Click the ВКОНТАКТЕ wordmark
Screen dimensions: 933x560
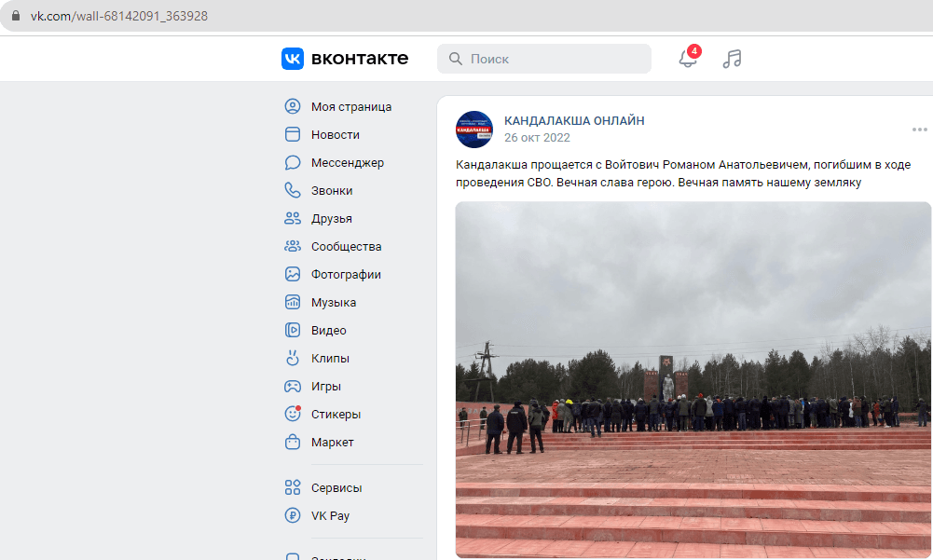click(x=360, y=59)
